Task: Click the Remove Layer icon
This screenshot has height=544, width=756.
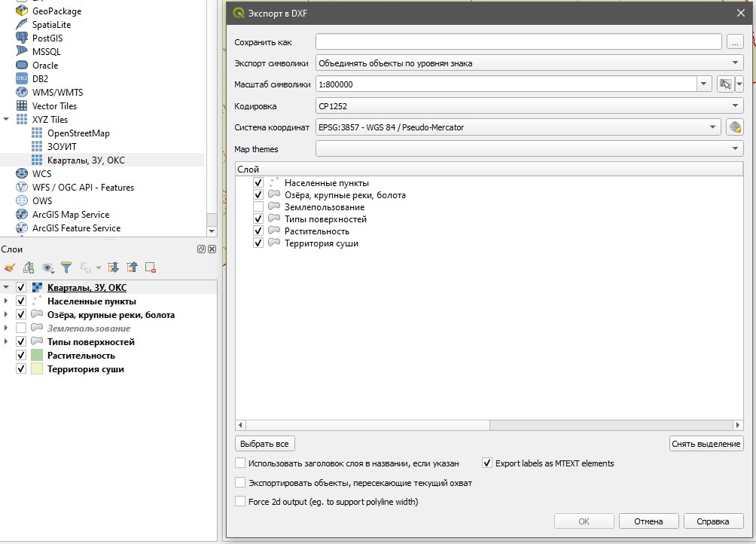Action: coord(151,267)
